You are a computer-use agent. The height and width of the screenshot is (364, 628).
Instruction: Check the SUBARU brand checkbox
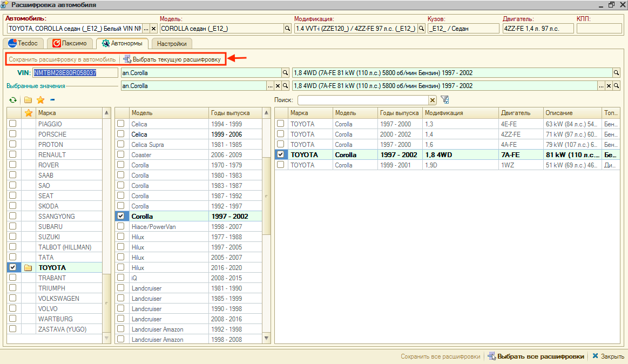[x=13, y=226]
